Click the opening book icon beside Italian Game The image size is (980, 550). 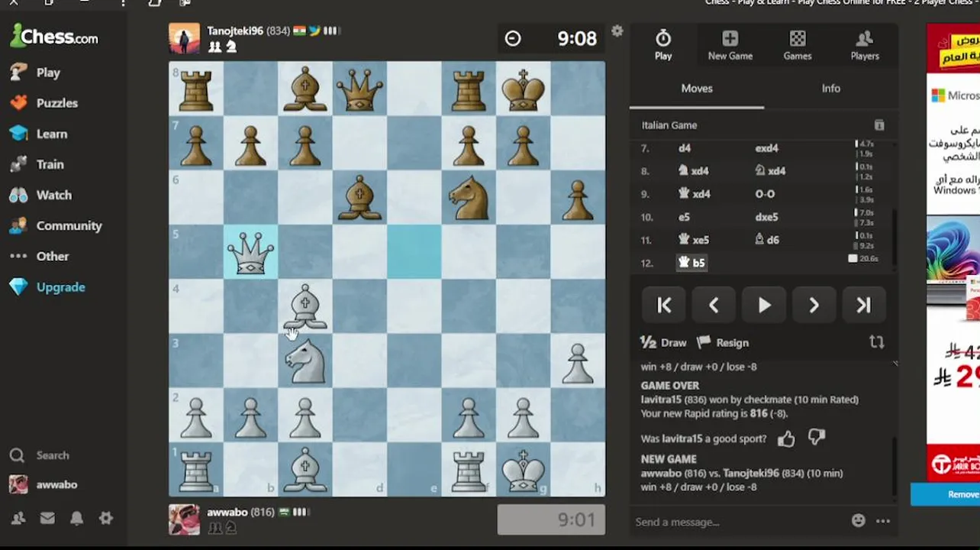(x=878, y=125)
